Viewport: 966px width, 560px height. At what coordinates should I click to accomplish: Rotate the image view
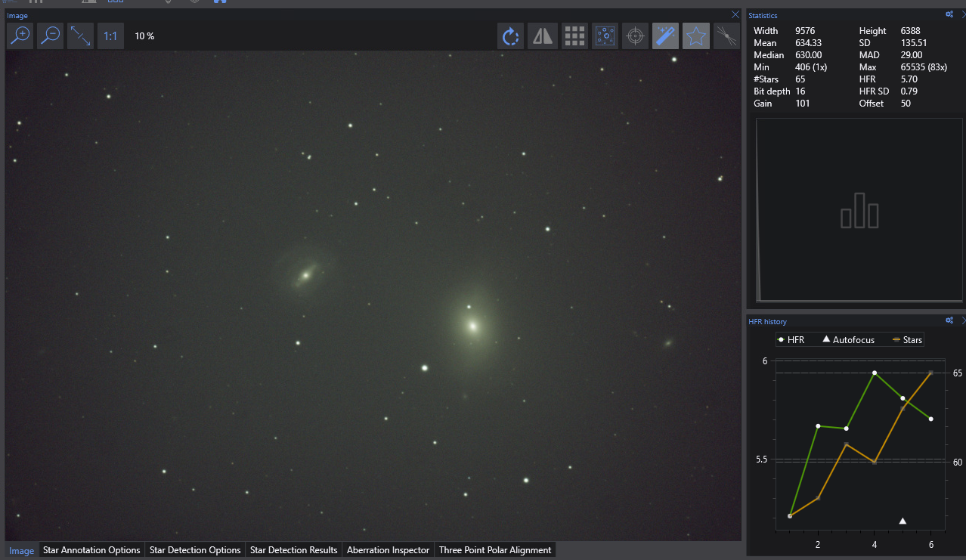pos(511,36)
